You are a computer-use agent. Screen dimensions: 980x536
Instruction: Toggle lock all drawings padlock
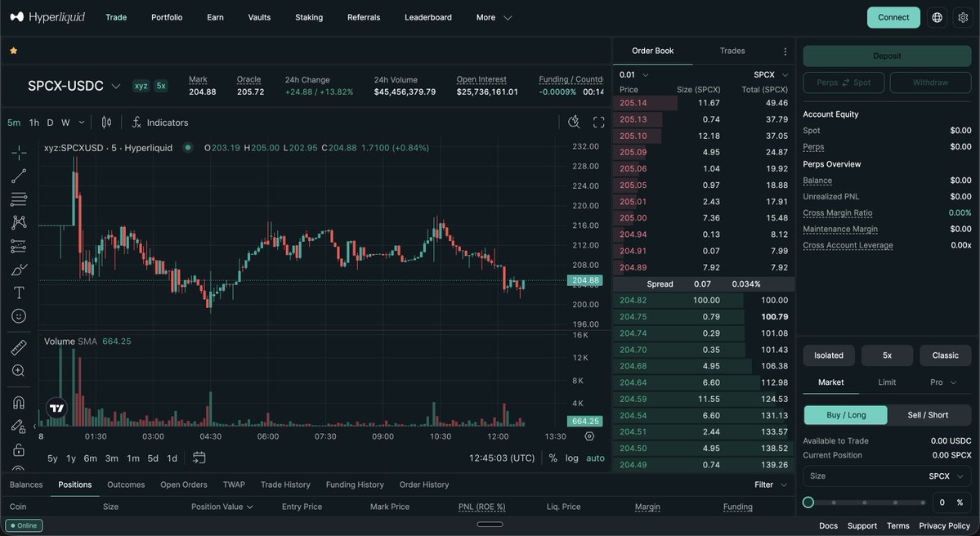coord(19,449)
